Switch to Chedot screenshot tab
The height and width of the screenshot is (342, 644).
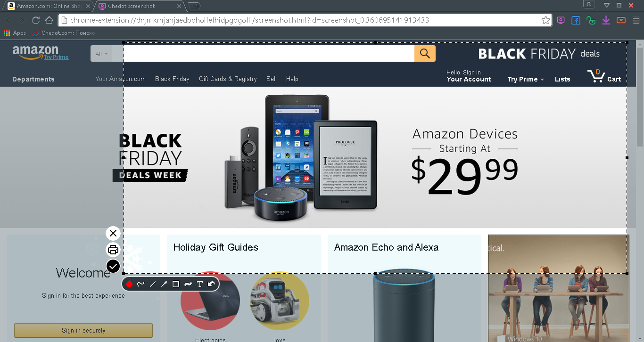pos(140,6)
